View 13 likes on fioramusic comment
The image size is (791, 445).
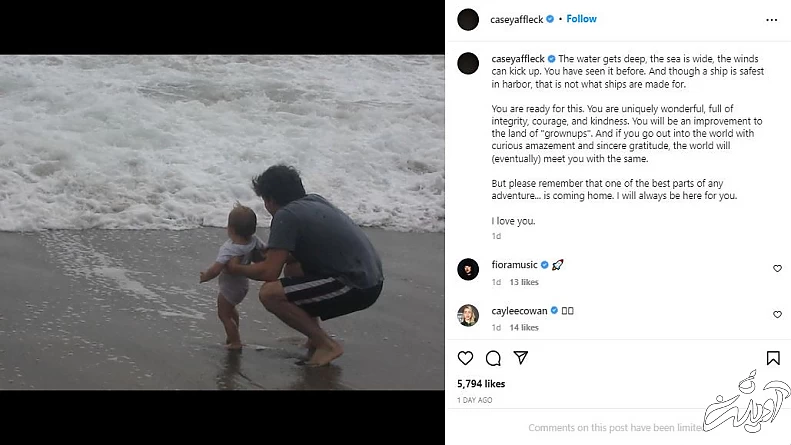(x=525, y=282)
